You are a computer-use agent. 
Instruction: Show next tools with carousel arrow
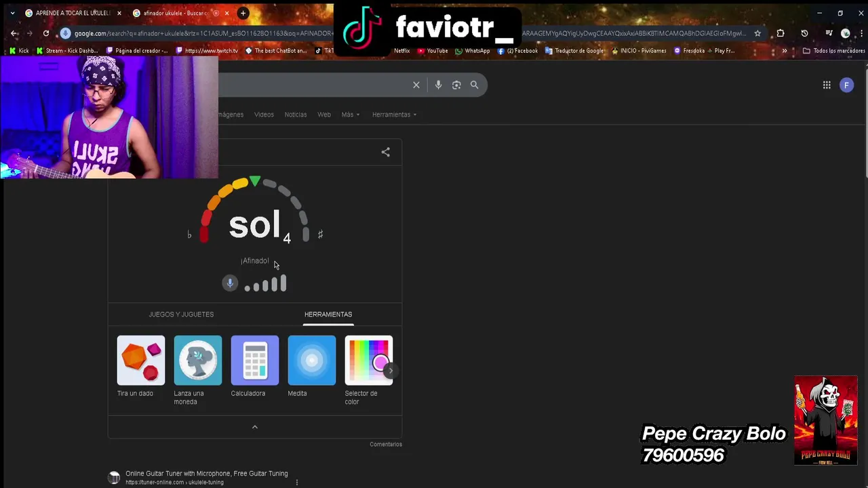[390, 371]
